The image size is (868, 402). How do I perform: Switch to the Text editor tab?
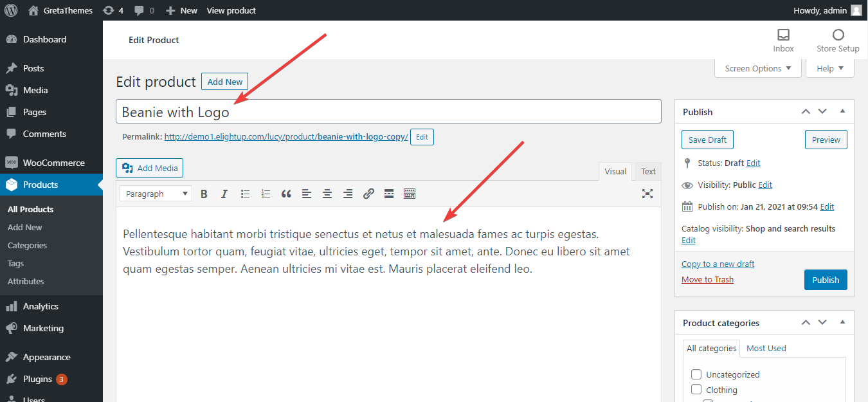point(647,171)
